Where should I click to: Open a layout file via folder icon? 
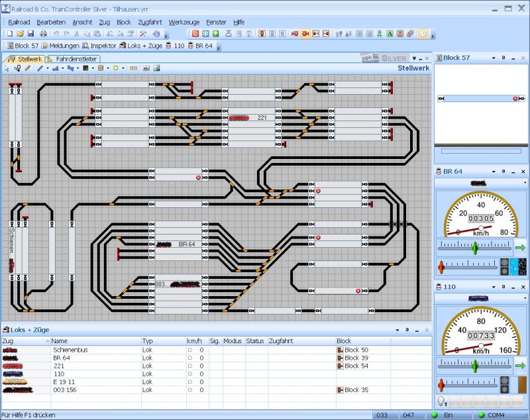point(20,33)
